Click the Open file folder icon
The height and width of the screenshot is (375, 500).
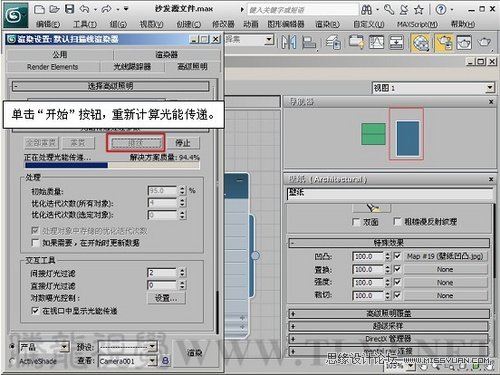[x=54, y=9]
